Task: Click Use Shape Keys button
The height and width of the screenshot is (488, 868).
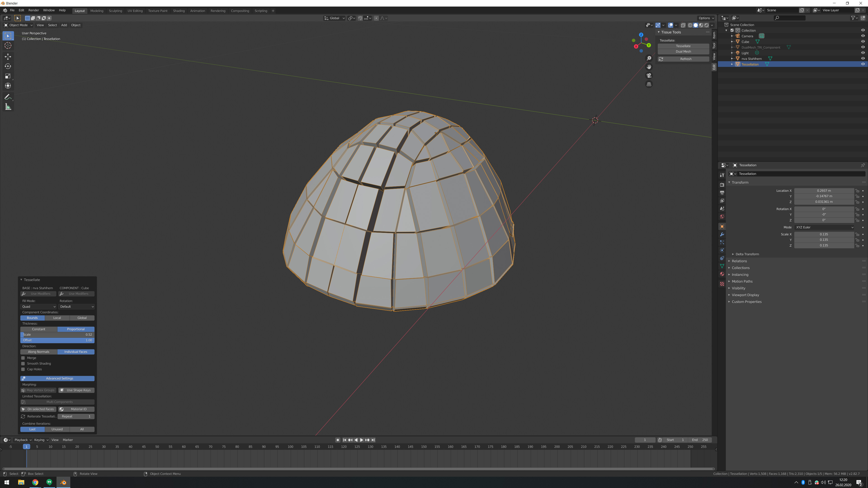Action: pos(76,390)
